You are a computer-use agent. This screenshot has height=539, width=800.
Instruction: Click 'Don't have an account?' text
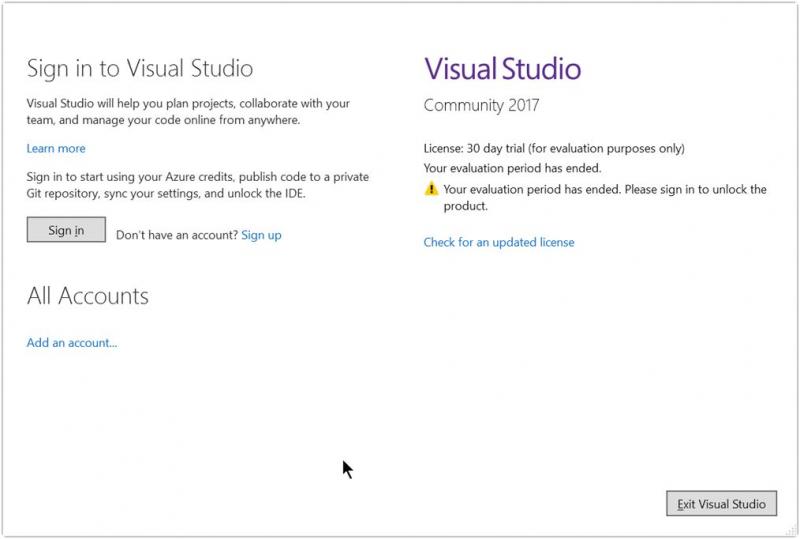tap(177, 235)
